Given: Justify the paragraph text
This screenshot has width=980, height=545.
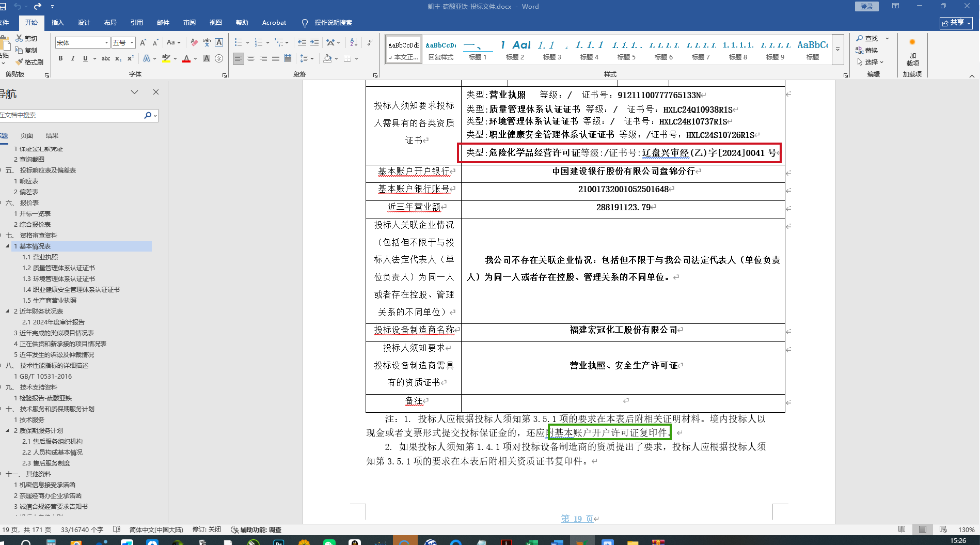Looking at the screenshot, I should tap(276, 58).
